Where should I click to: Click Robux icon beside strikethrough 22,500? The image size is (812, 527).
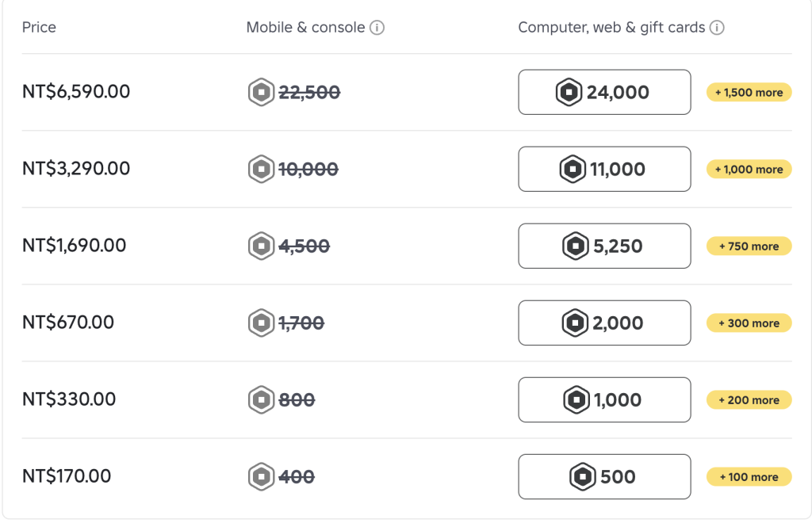tap(261, 92)
